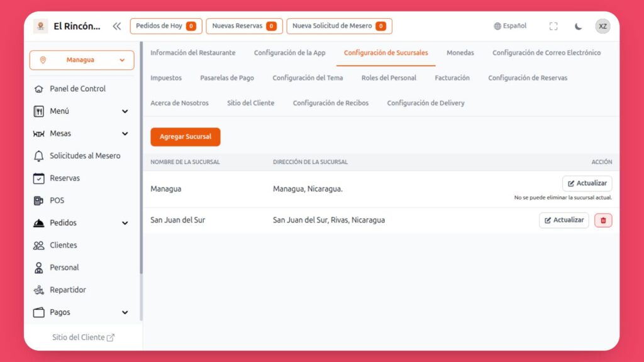Click the globe language icon
Screen dimensions: 644x362
pos(497,26)
